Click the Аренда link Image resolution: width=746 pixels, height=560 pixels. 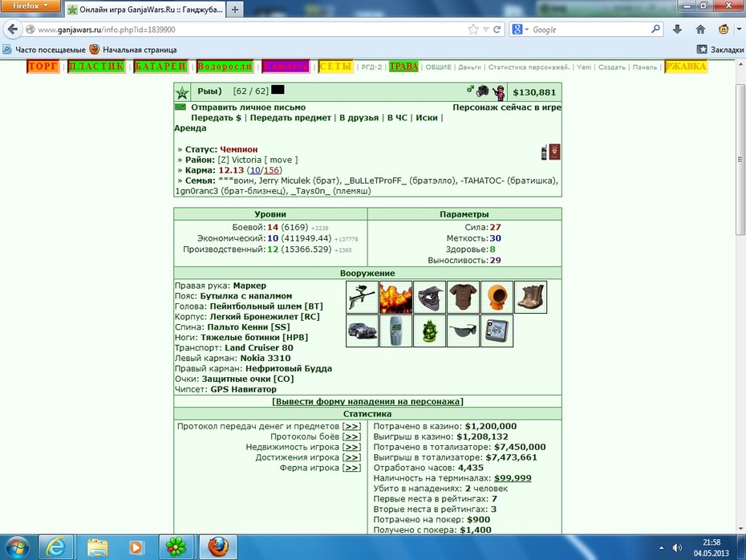pos(190,128)
